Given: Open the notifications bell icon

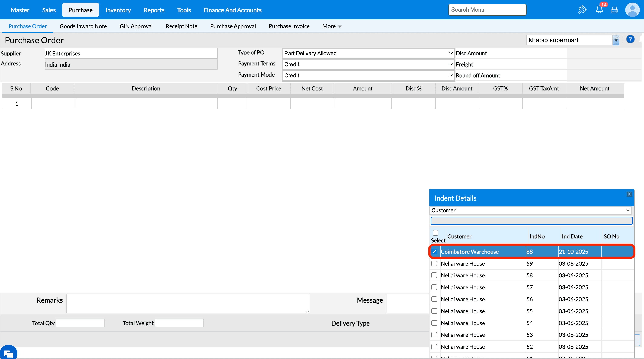Looking at the screenshot, I should tap(599, 10).
